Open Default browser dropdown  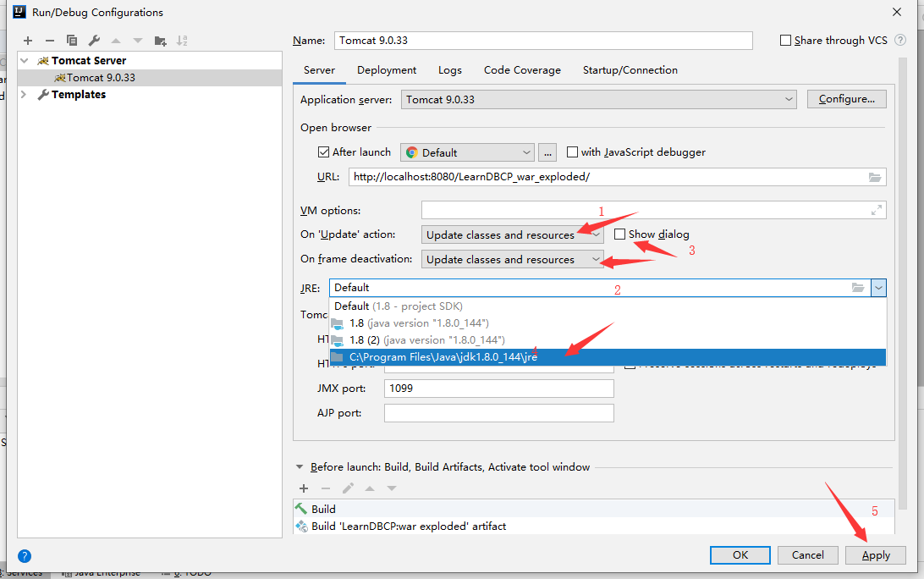tap(467, 152)
